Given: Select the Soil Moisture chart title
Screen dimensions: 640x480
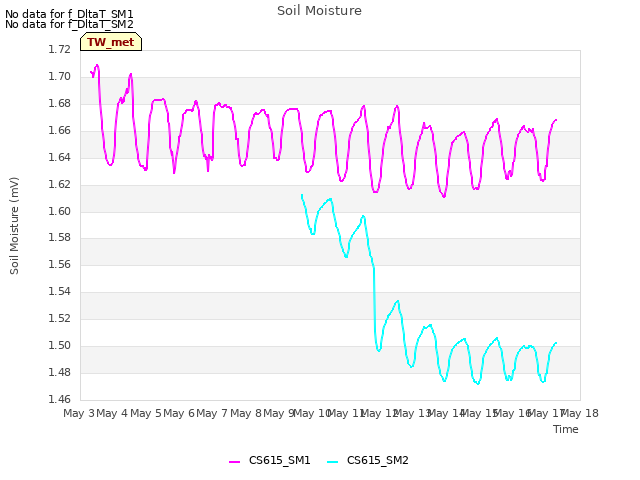Looking at the screenshot, I should [319, 11].
